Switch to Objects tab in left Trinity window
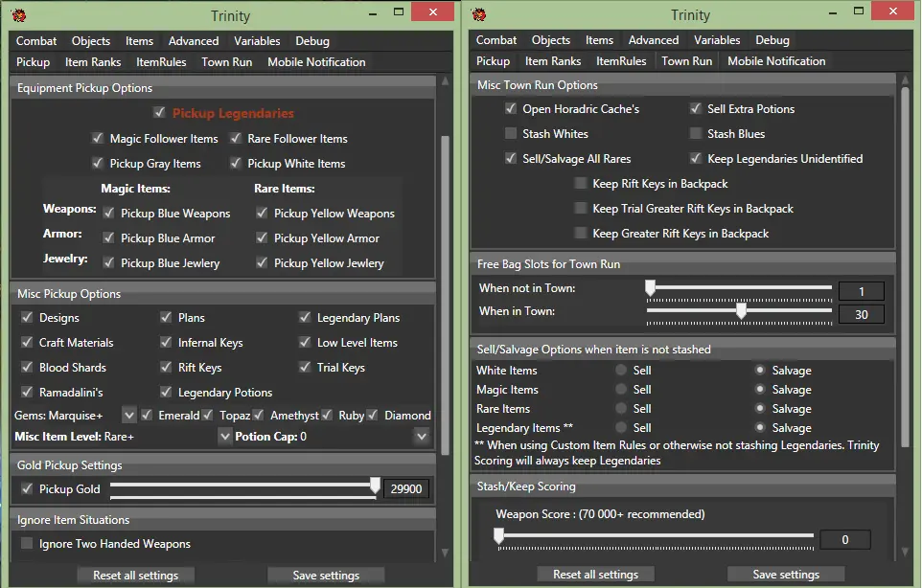Screen dimensions: 922x588 [x=91, y=40]
